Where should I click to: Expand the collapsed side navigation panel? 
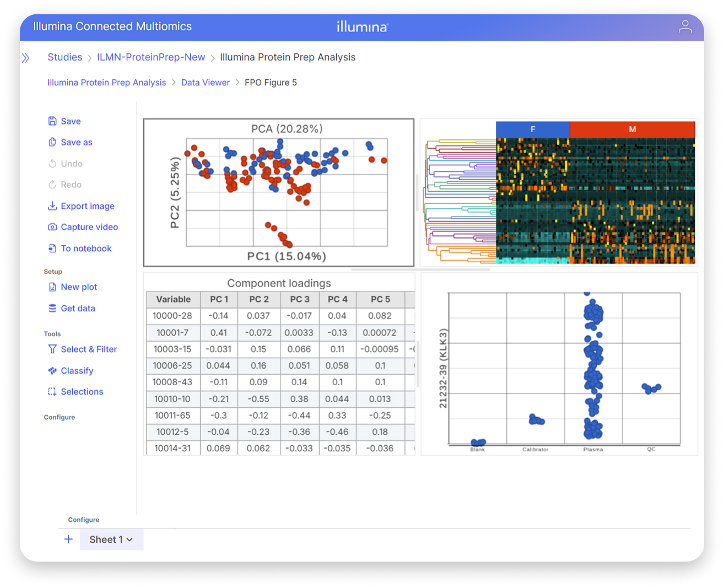point(26,58)
